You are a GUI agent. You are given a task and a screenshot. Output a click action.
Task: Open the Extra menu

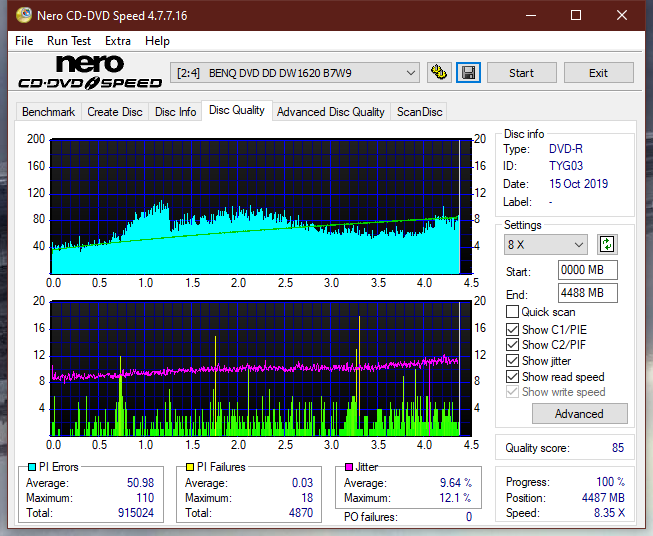(118, 41)
